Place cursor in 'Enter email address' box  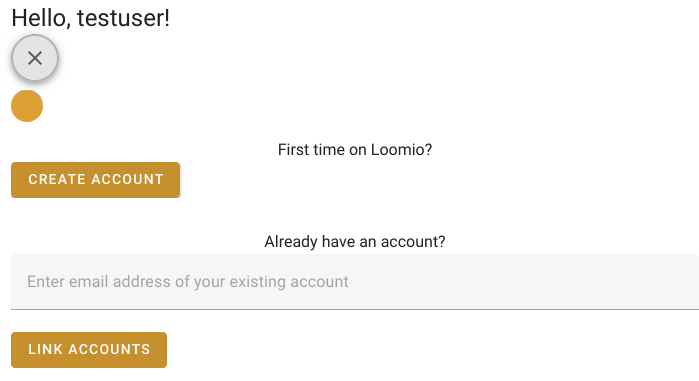coord(355,282)
